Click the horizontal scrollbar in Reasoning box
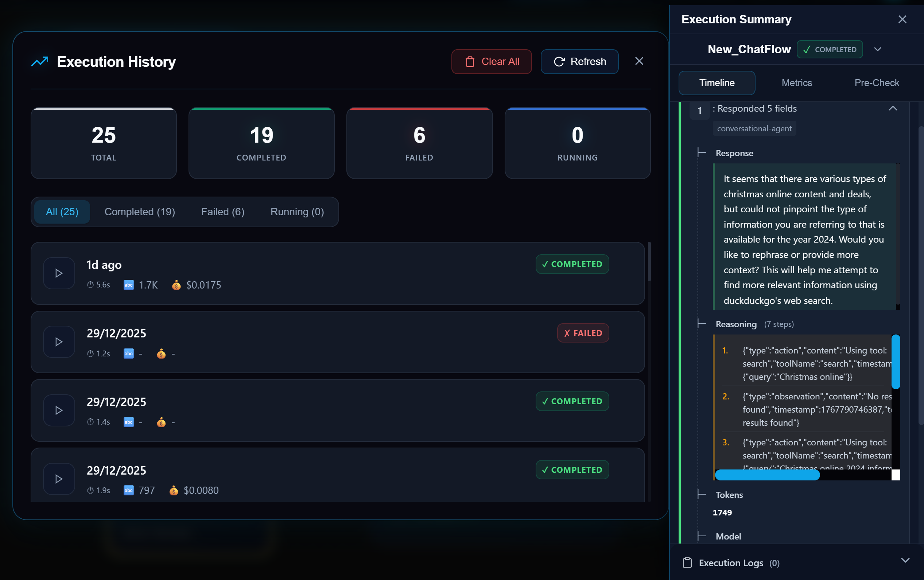Image resolution: width=924 pixels, height=580 pixels. tap(767, 475)
